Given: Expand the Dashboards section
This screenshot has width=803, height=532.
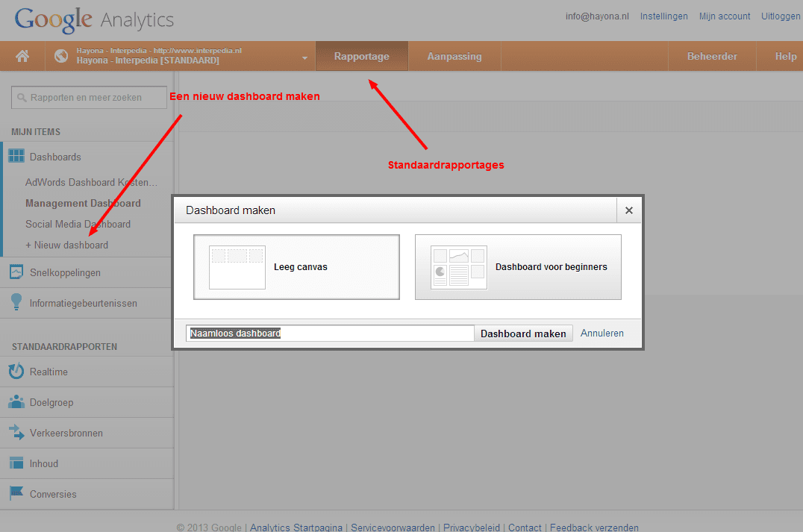Looking at the screenshot, I should pyautogui.click(x=55, y=157).
